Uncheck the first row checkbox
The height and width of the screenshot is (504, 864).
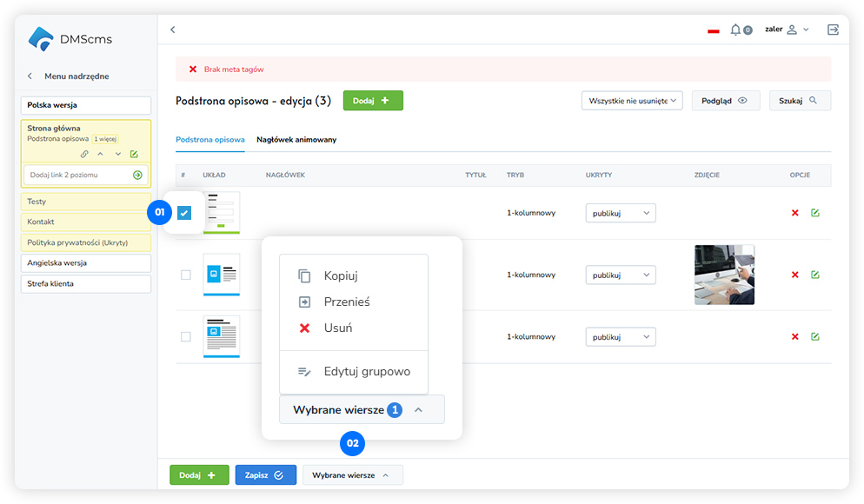pos(184,213)
